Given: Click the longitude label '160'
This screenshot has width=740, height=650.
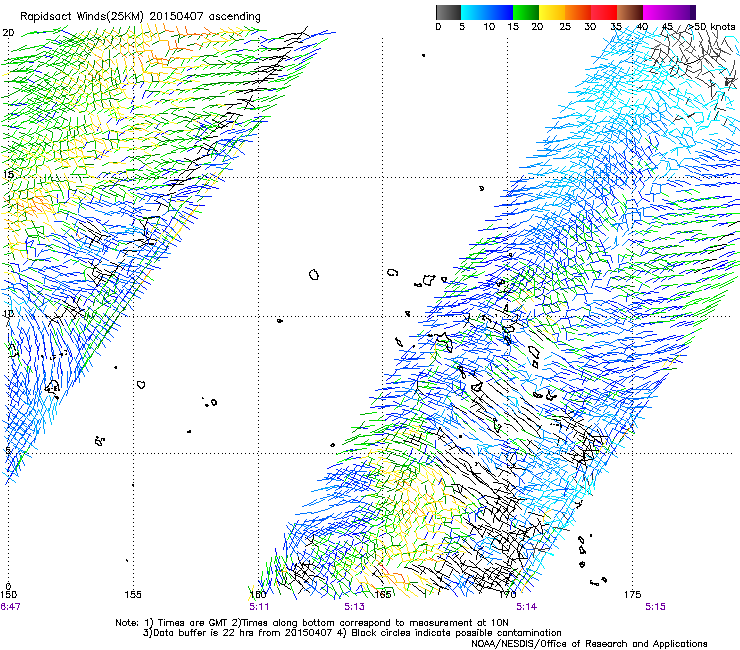Looking at the screenshot, I should [x=258, y=594].
